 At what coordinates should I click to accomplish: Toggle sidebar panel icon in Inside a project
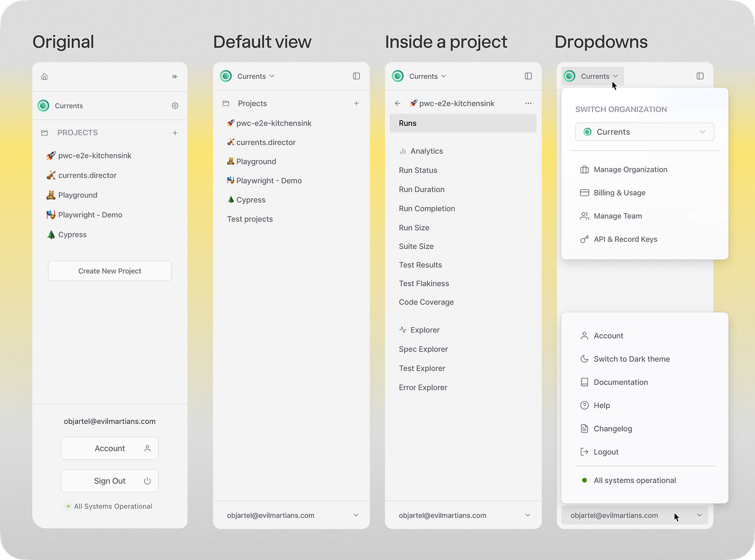coord(528,76)
